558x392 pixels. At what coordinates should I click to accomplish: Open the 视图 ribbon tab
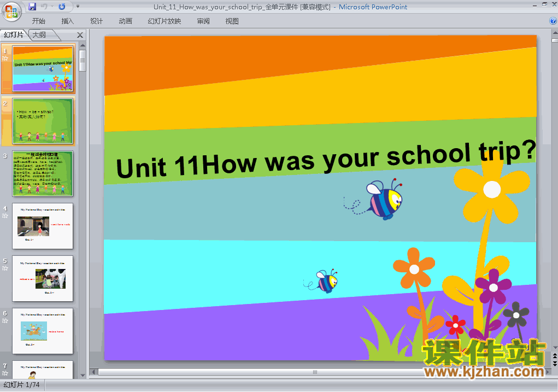pos(232,21)
